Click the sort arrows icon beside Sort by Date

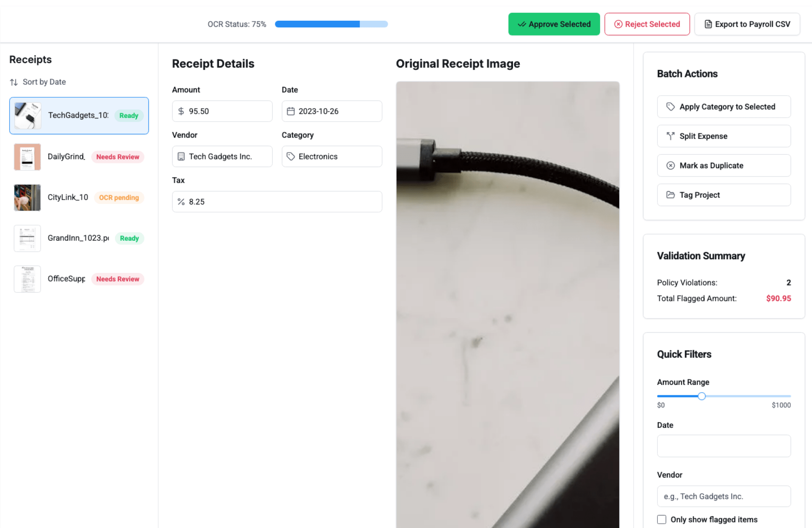point(14,82)
